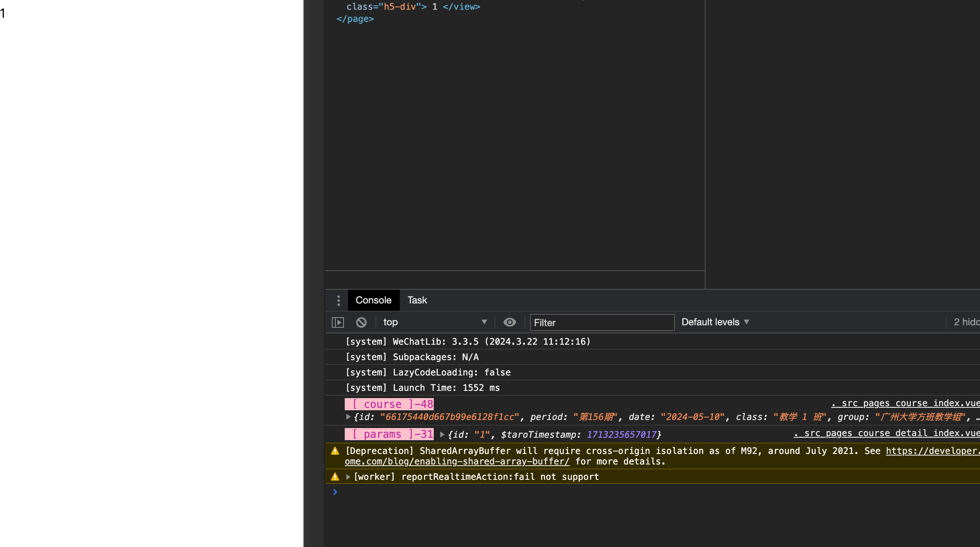Open the console drawer three-dot menu
Image resolution: width=980 pixels, height=547 pixels.
[x=338, y=300]
